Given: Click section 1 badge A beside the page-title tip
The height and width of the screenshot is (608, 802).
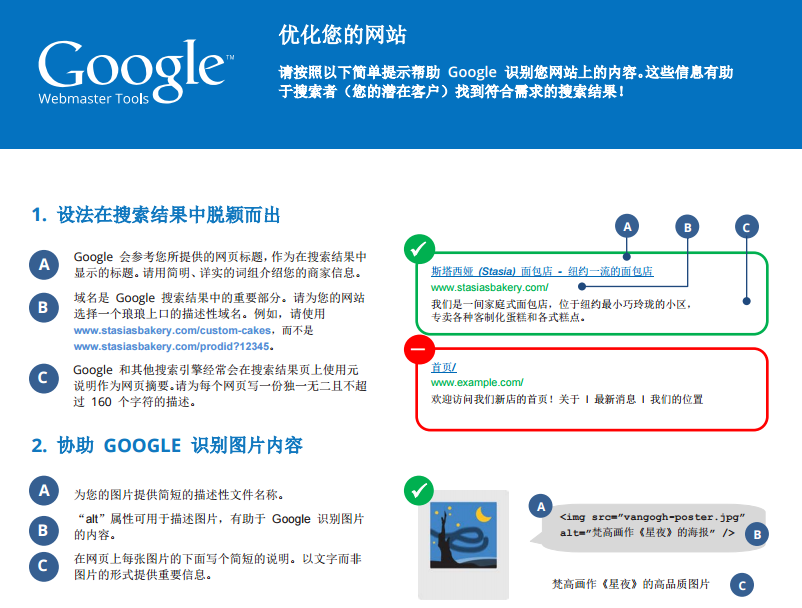Looking at the screenshot, I should 44,264.
